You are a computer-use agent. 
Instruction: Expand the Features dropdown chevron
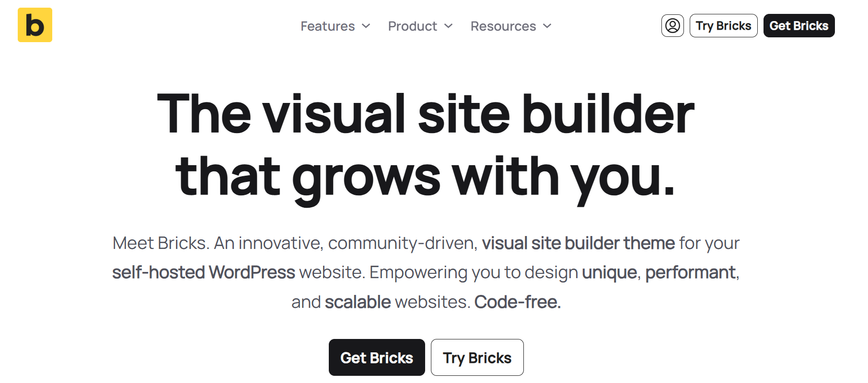(366, 26)
